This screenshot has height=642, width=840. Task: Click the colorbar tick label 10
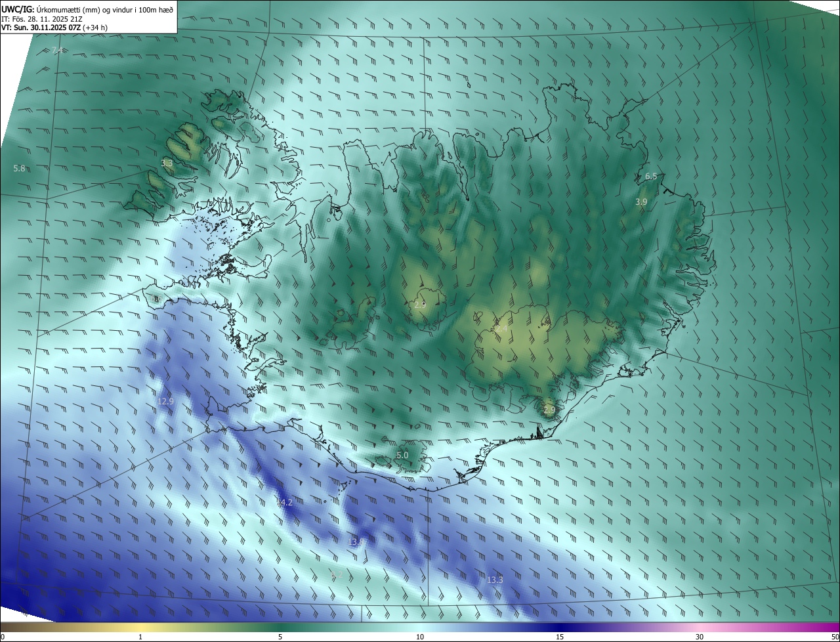pyautogui.click(x=420, y=637)
